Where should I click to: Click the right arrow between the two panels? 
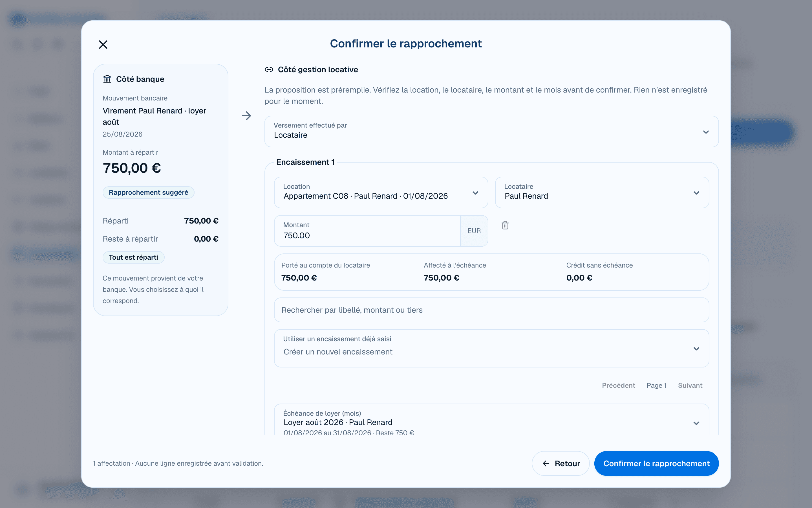pyautogui.click(x=246, y=116)
